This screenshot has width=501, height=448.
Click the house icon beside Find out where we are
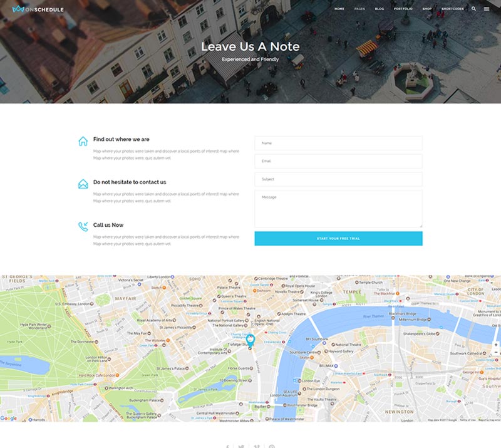[x=83, y=141]
